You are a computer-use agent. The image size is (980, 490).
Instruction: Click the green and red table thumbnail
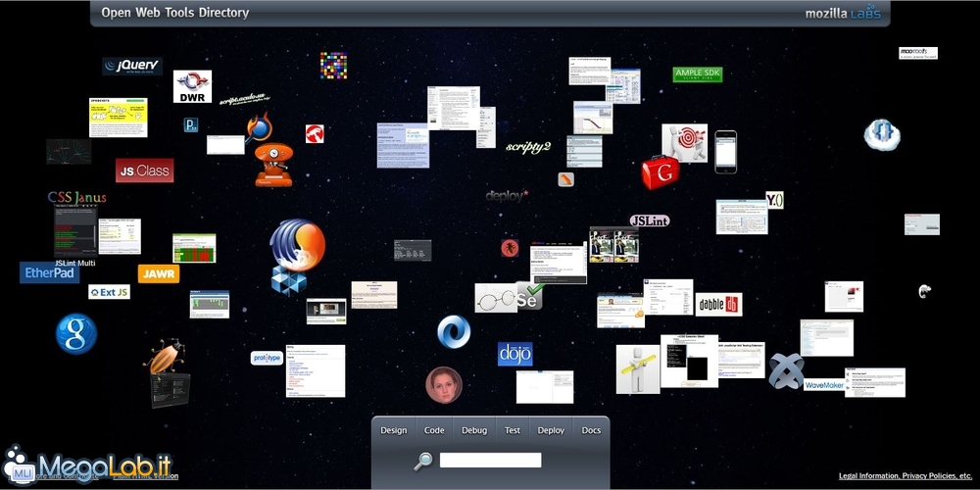click(194, 248)
